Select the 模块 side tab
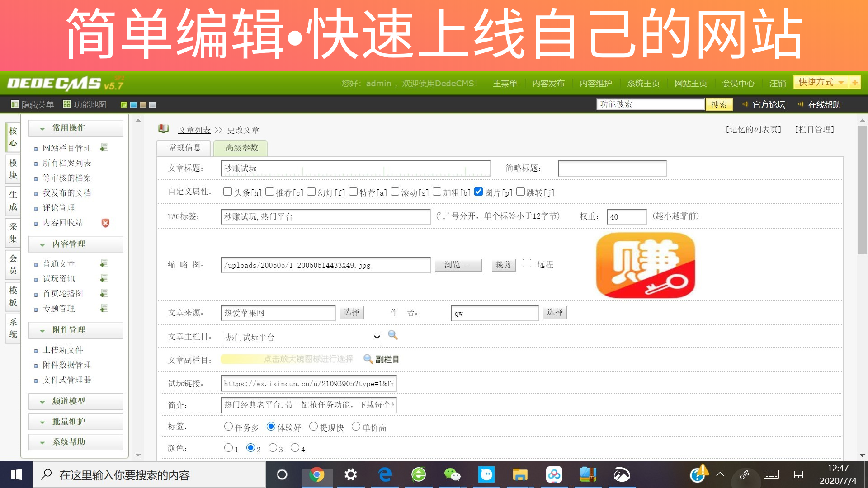The height and width of the screenshot is (488, 868). pyautogui.click(x=13, y=169)
